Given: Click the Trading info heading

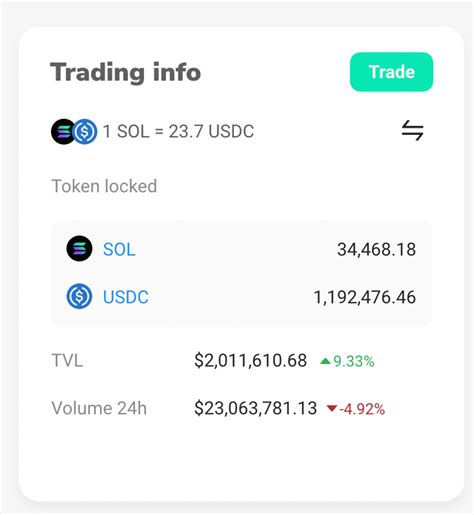Looking at the screenshot, I should [125, 72].
